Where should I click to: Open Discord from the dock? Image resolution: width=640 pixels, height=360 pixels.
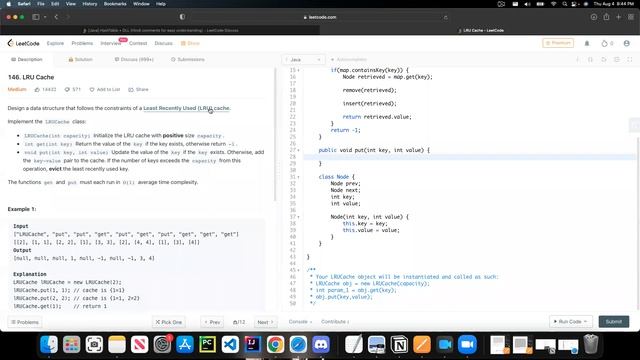(x=321, y=344)
